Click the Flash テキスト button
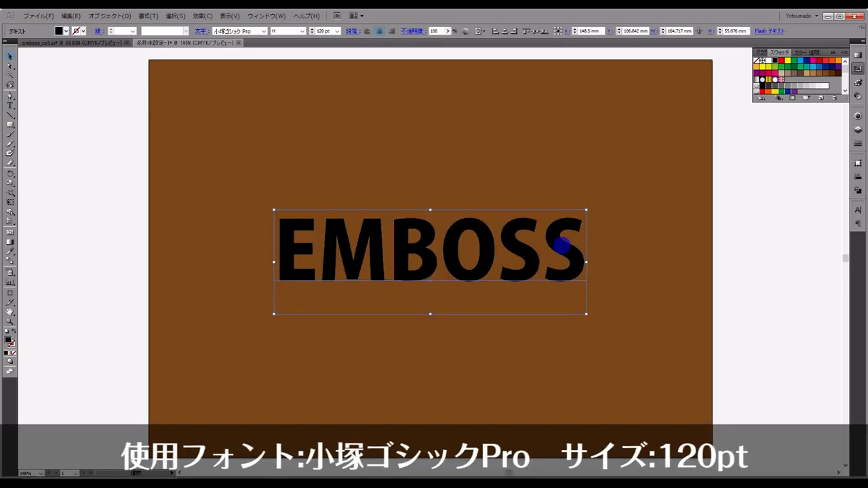 769,30
